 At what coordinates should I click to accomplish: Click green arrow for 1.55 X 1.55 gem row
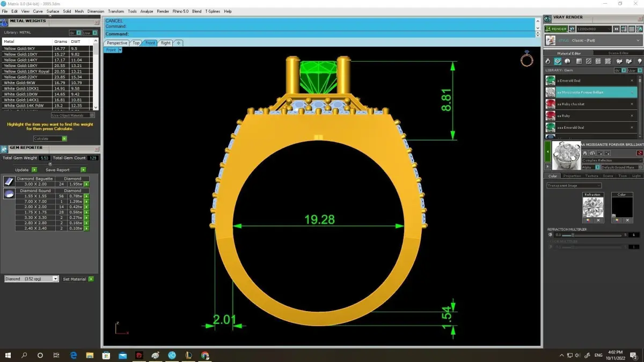pyautogui.click(x=86, y=196)
